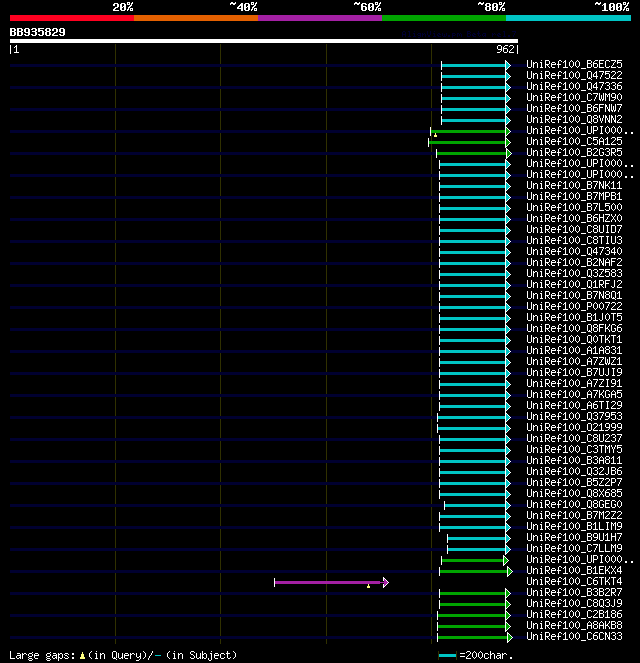The height and width of the screenshot is (663, 640).
Task: Click the green alignment bar for C5A125
Action: tap(469, 142)
